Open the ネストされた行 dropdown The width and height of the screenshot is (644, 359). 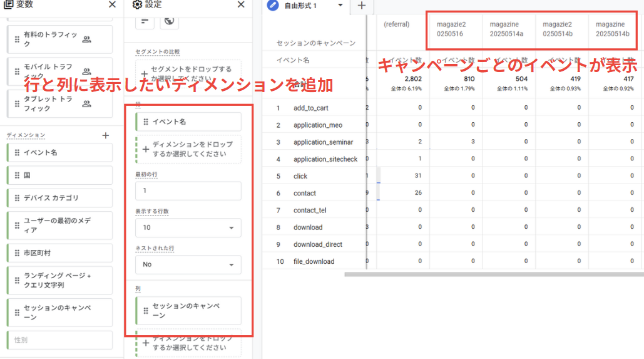(188, 264)
